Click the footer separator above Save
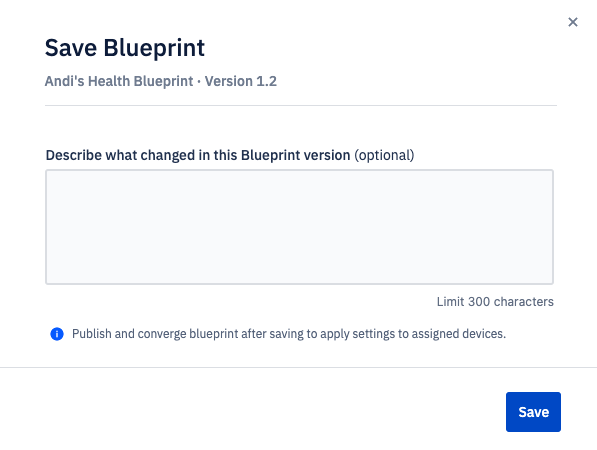The width and height of the screenshot is (597, 450). [x=298, y=367]
